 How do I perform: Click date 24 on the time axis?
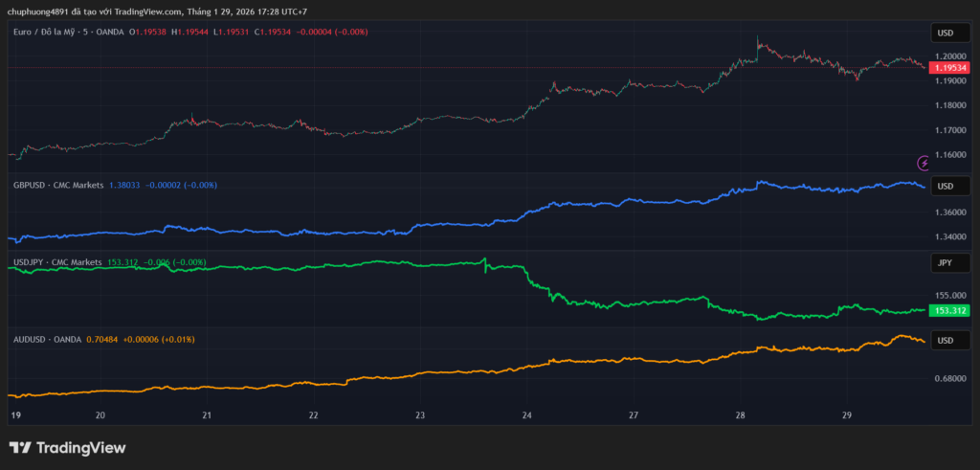click(x=527, y=416)
